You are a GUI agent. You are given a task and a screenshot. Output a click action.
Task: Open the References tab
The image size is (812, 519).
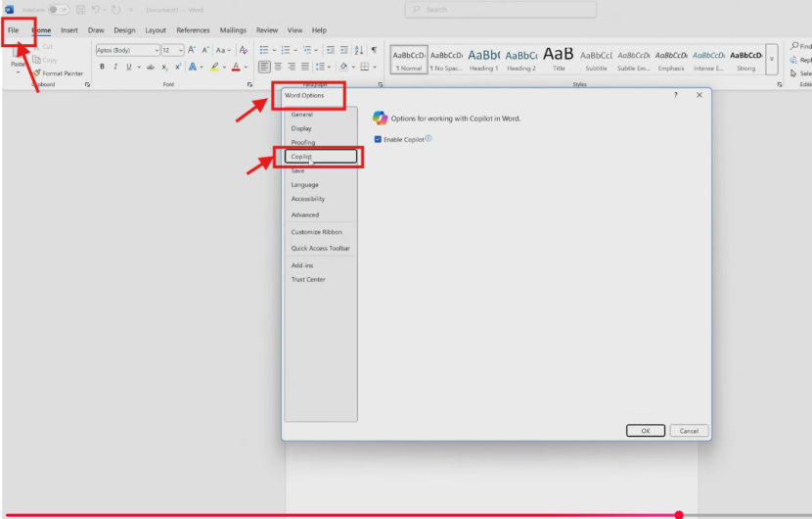(x=193, y=30)
